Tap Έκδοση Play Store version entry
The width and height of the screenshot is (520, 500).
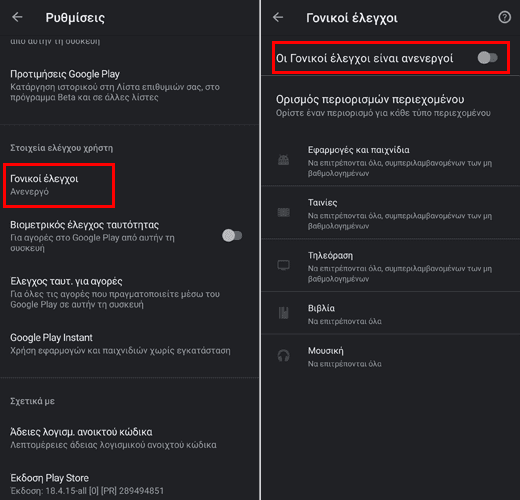pos(129,484)
